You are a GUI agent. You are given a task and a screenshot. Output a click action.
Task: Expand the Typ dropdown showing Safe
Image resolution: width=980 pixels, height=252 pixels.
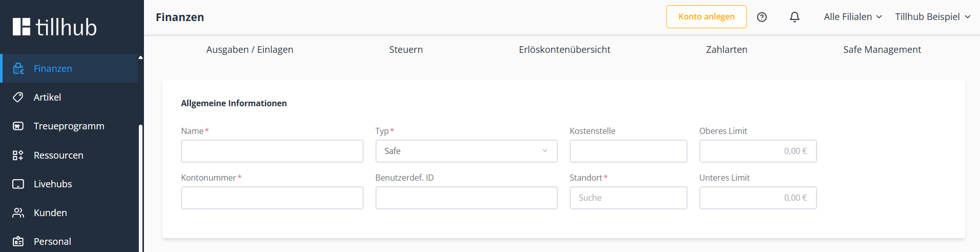coord(466,151)
